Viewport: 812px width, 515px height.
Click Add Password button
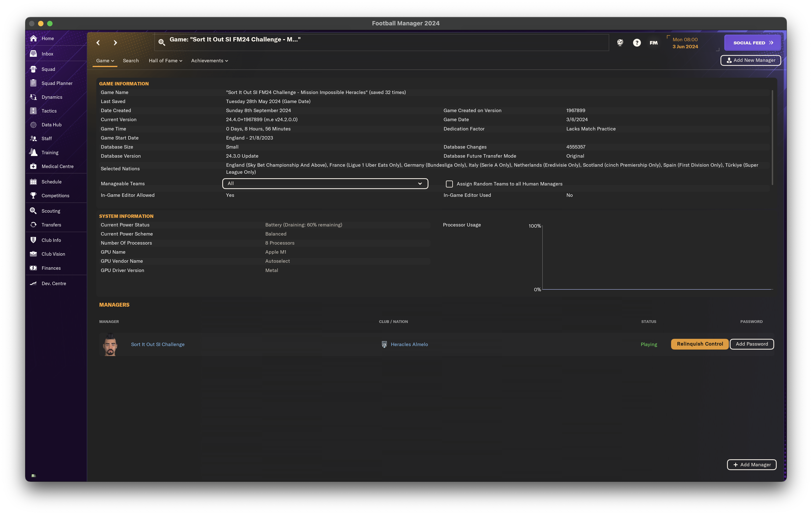(x=752, y=344)
